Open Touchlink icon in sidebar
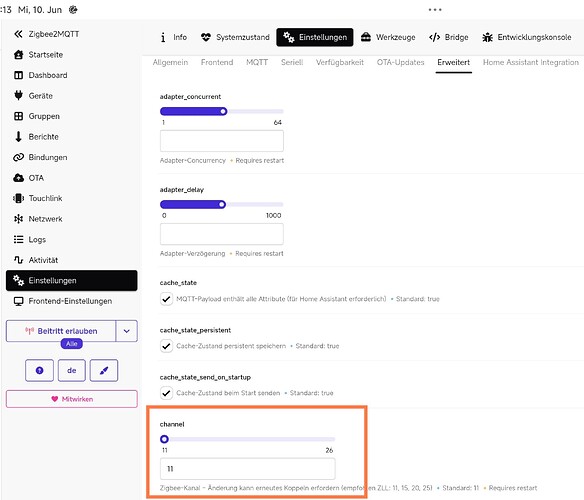The height and width of the screenshot is (500, 584). (x=18, y=198)
